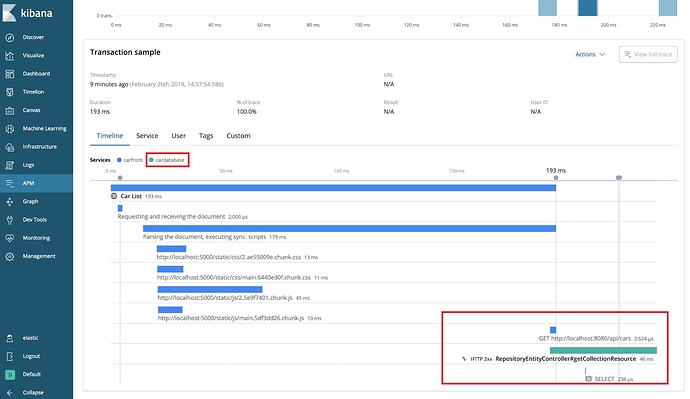
Task: Click the Car List 193 ms span bar
Action: [333, 188]
